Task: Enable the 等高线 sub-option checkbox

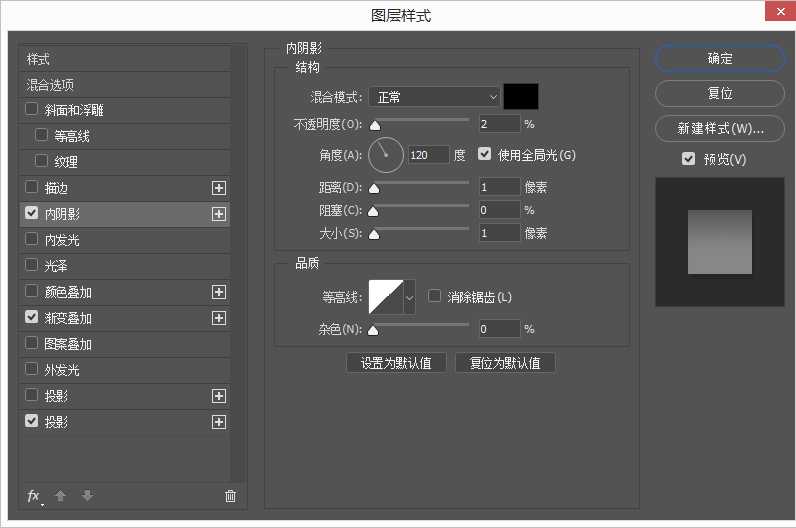Action: click(41, 135)
